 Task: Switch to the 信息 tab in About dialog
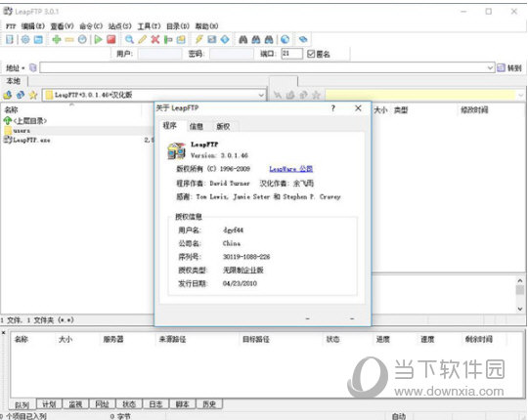(x=197, y=126)
